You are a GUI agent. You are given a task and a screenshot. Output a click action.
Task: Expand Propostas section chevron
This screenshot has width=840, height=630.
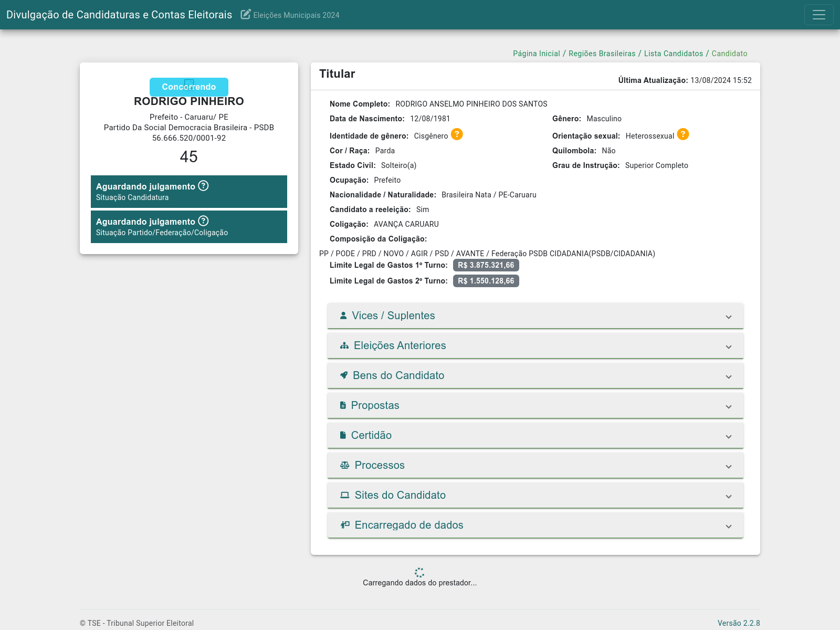[729, 406]
